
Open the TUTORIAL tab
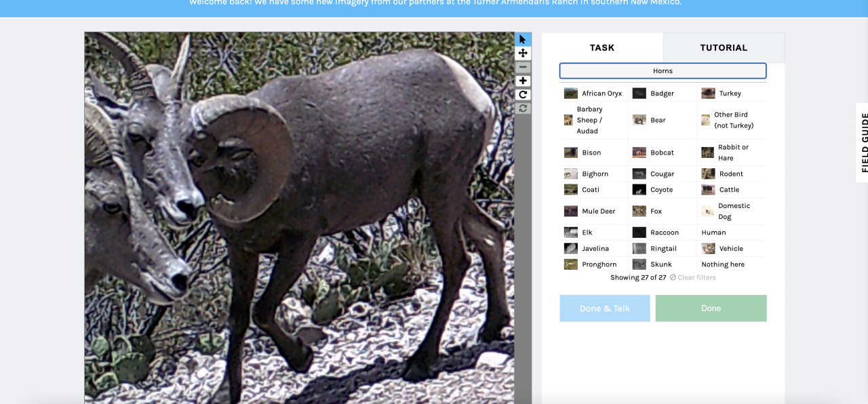click(724, 47)
